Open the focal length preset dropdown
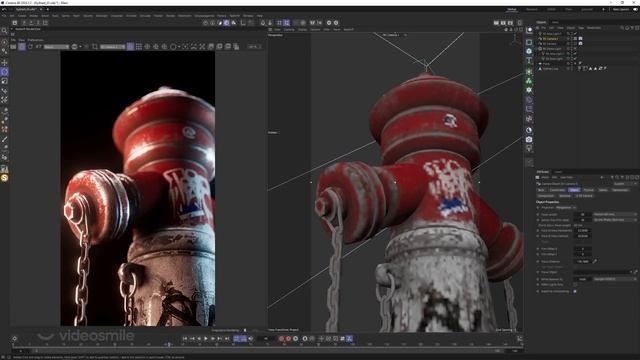Viewport: 640px width, 360px height. [x=615, y=214]
